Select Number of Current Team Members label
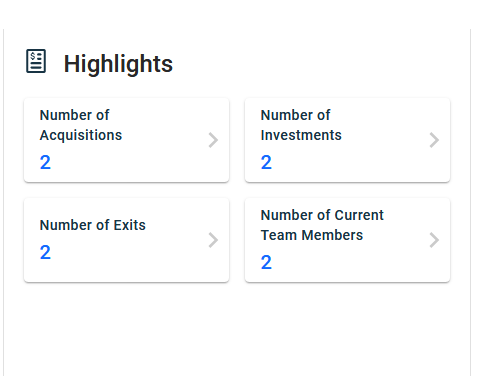 pos(322,225)
